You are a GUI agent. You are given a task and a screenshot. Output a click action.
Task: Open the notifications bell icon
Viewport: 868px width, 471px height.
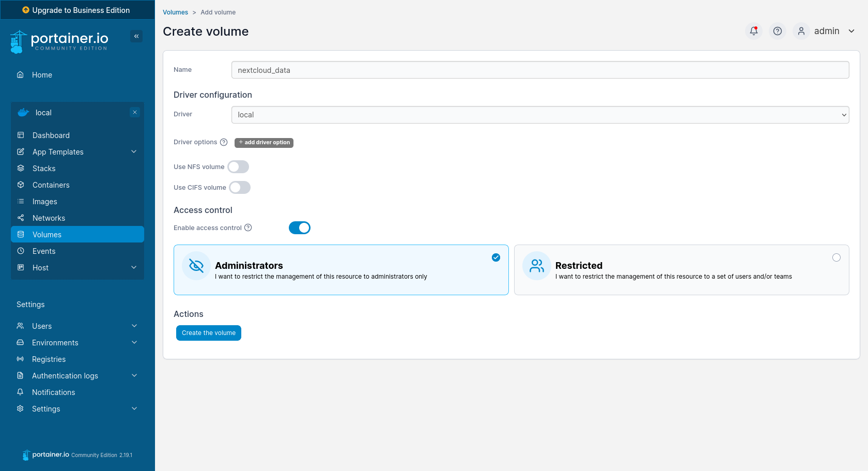[x=754, y=31]
